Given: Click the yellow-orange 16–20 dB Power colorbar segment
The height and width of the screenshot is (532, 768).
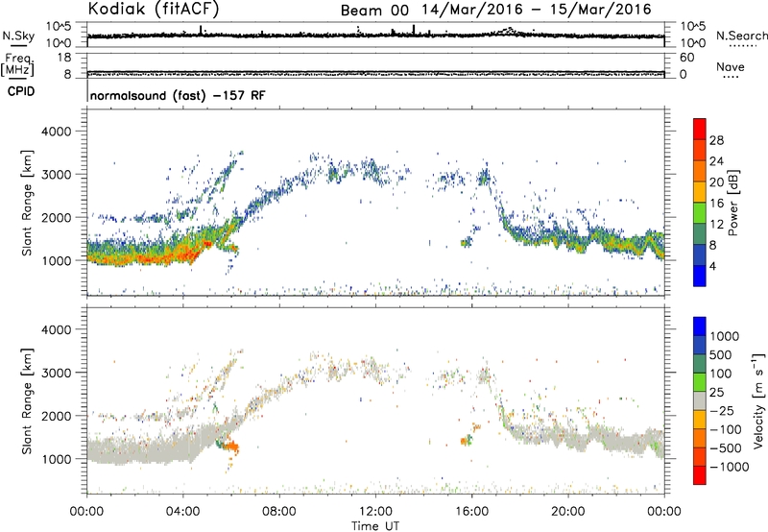Looking at the screenshot, I should (x=700, y=192).
